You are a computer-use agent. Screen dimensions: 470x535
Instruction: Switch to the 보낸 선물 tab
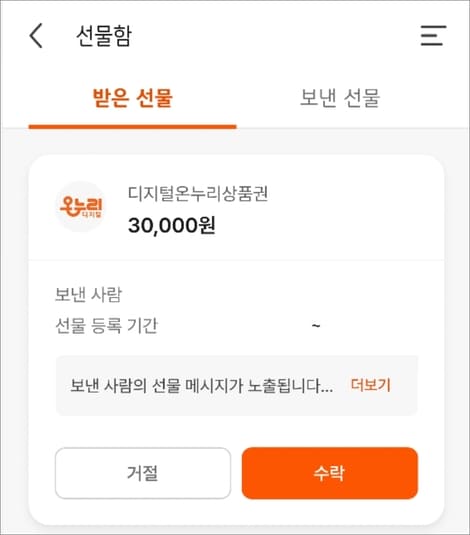point(340,98)
